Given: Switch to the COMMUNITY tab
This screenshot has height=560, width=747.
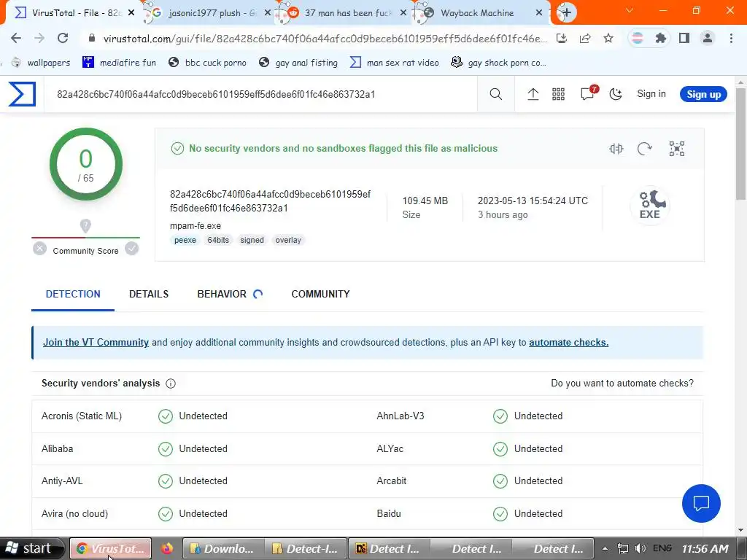Looking at the screenshot, I should 321,294.
